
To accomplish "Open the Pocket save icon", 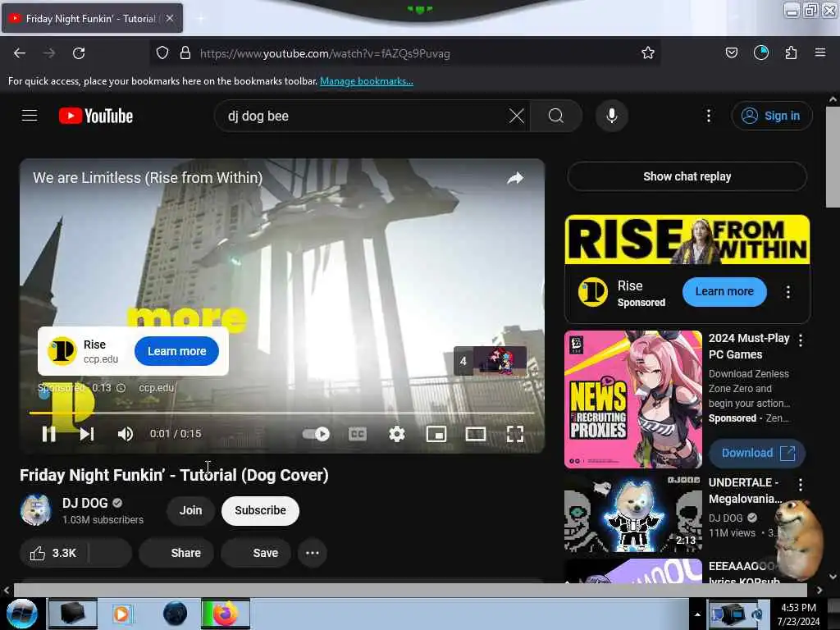I will (x=731, y=52).
